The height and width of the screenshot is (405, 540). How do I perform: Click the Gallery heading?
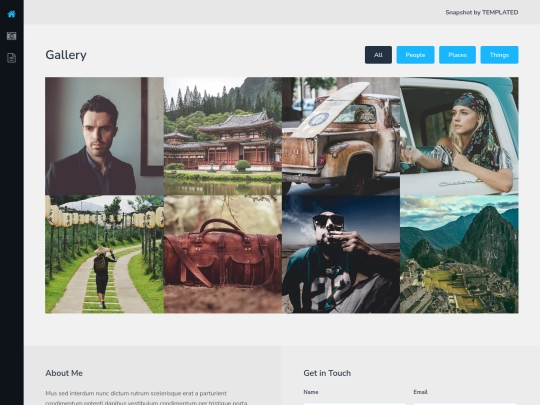pyautogui.click(x=66, y=55)
